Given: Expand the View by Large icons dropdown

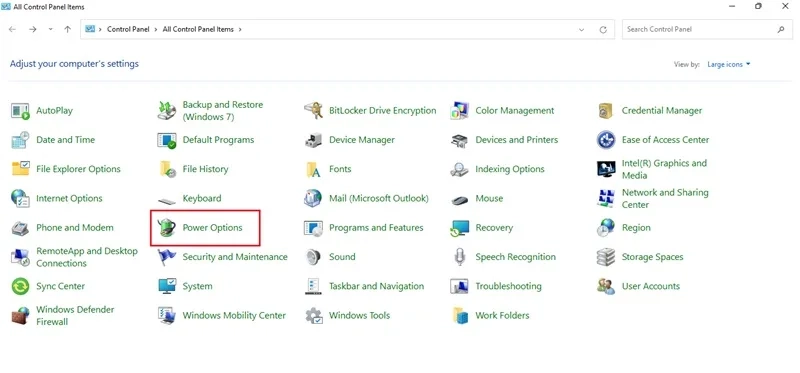Looking at the screenshot, I should point(729,64).
